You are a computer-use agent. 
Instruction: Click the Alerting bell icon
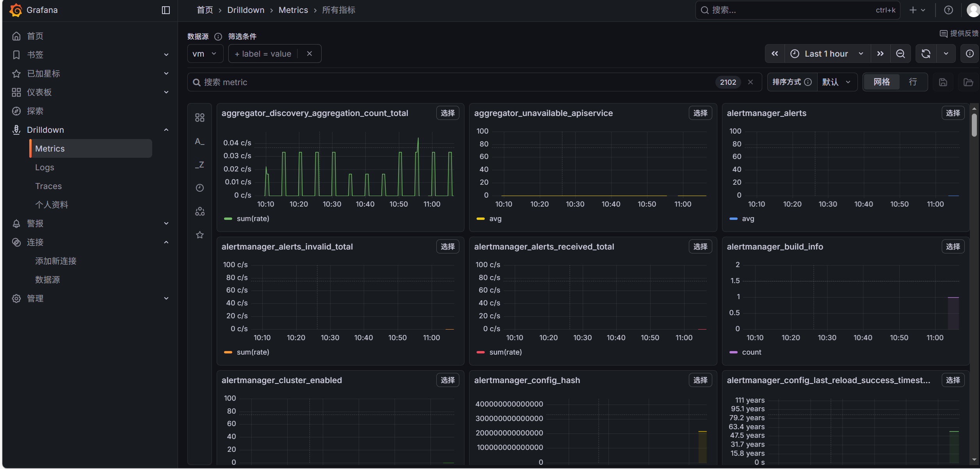click(16, 224)
